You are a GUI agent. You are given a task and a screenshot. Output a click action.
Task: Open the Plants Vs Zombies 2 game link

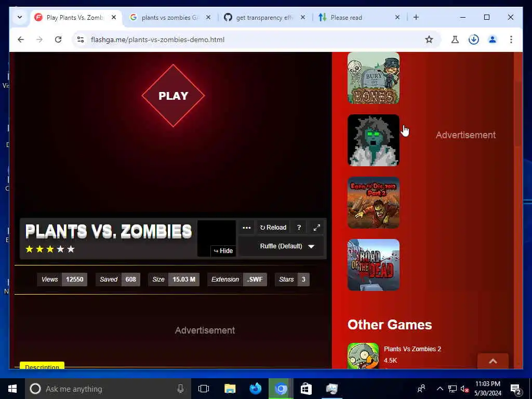click(412, 349)
